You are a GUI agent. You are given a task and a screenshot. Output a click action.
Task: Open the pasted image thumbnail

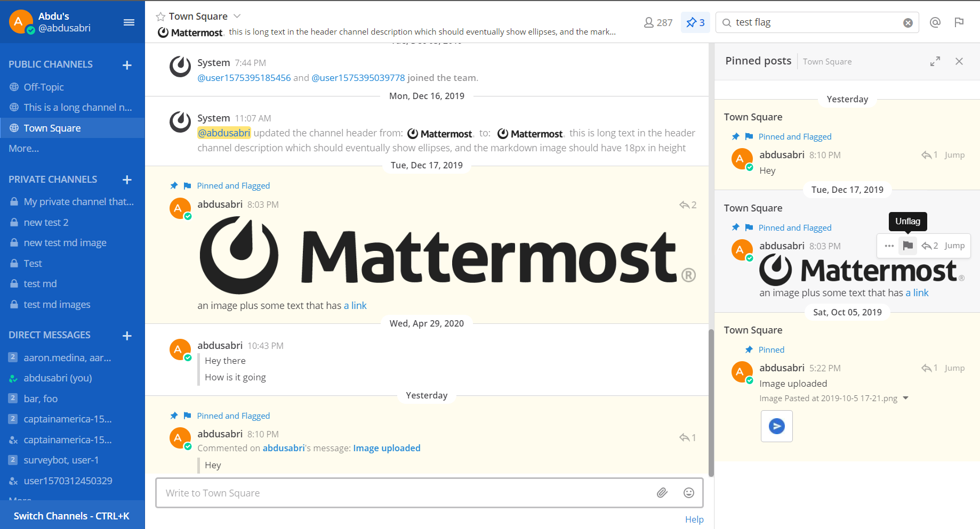point(777,426)
